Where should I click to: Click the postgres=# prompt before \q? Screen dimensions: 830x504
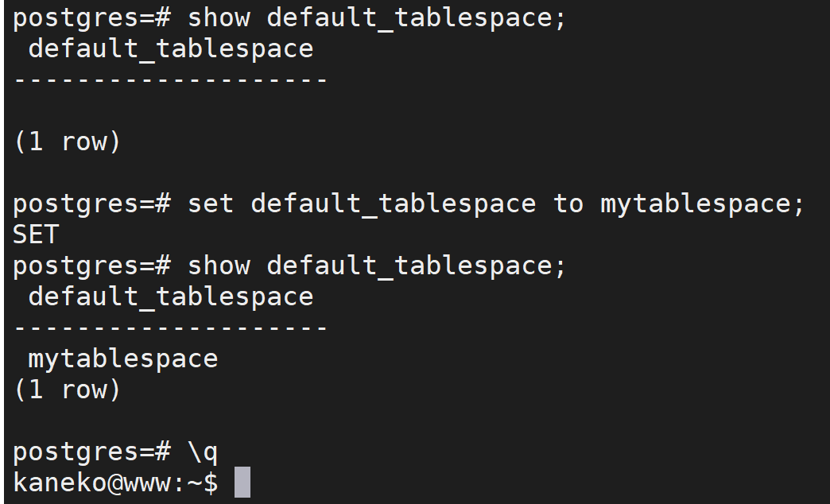91,452
